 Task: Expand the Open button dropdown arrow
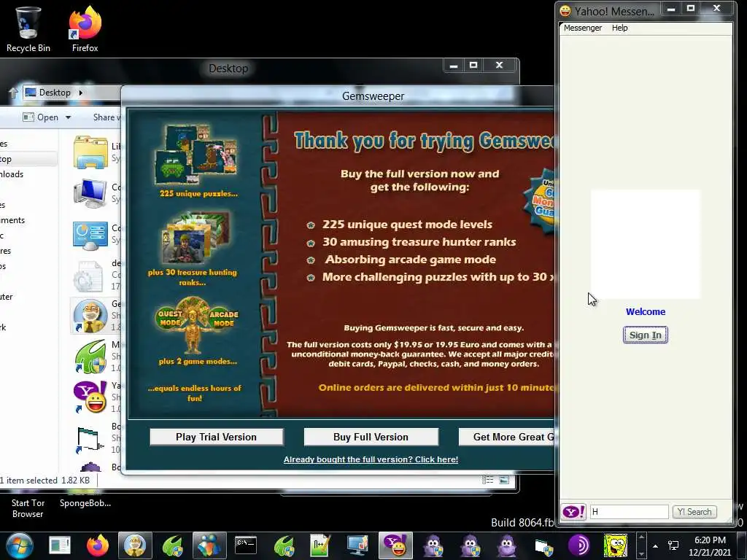pyautogui.click(x=68, y=117)
